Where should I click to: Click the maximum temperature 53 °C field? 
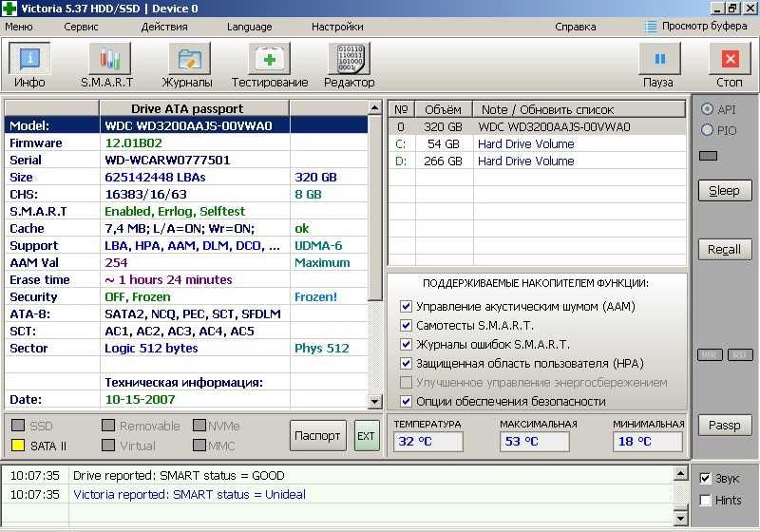(535, 442)
